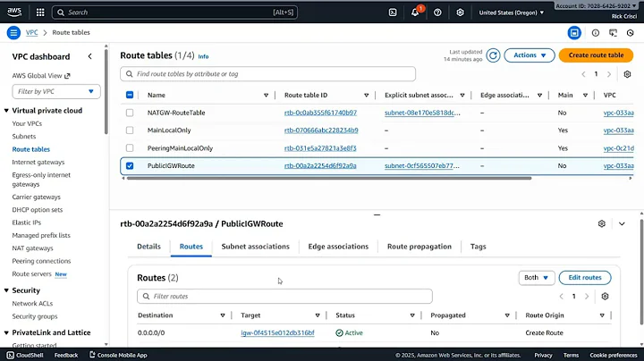Viewport: 644px width, 361px height.
Task: Collapse the details panel chevron
Action: pyautogui.click(x=622, y=223)
